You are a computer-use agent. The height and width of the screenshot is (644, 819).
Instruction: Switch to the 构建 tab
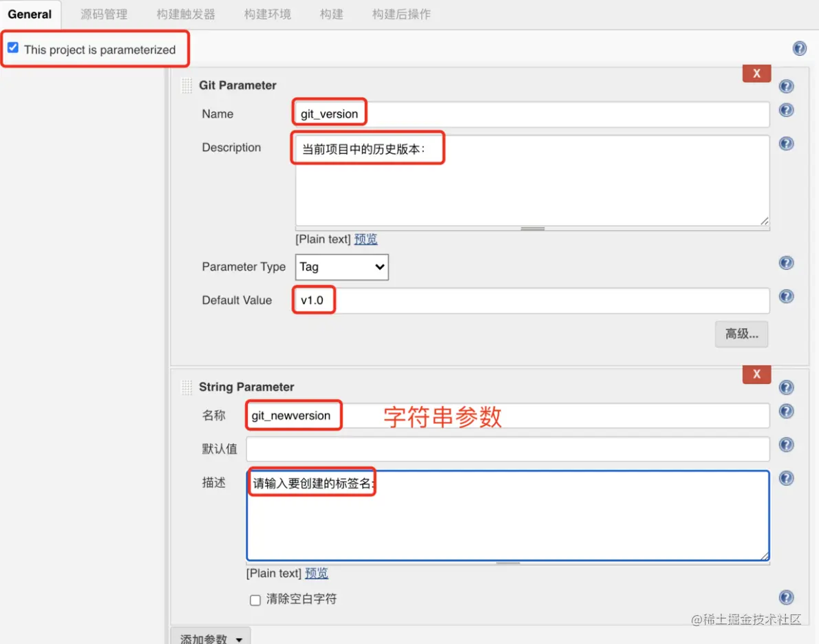[x=331, y=14]
